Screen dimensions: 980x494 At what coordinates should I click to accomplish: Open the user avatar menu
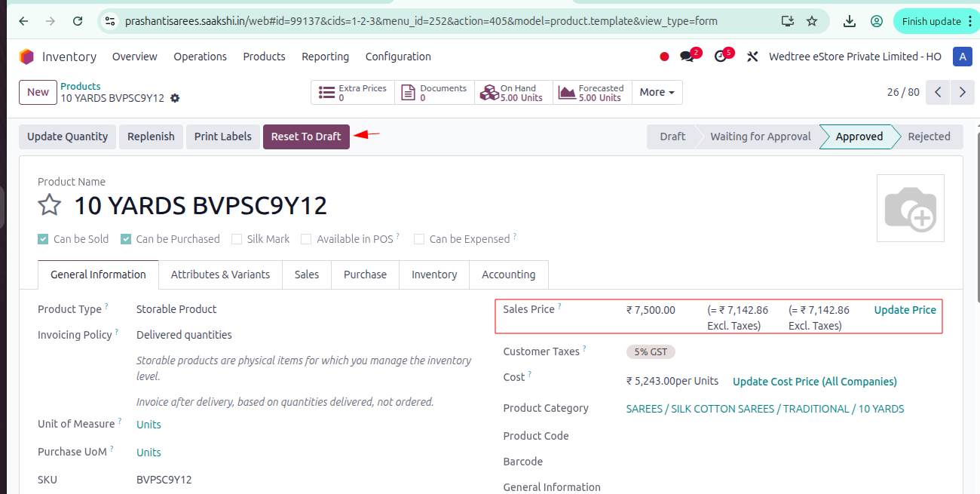coord(962,57)
